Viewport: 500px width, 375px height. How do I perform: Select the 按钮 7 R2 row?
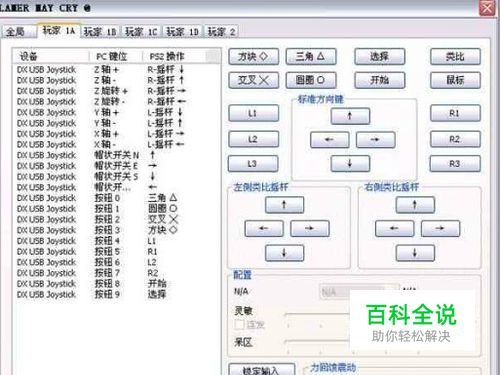point(116,273)
